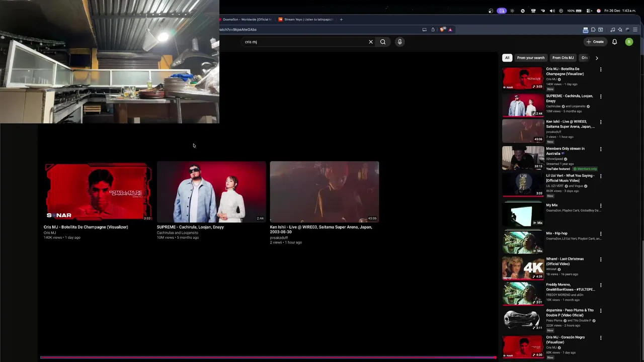Click the tab search icon in the browser toolbar
The height and width of the screenshot is (362, 644).
[x=601, y=30]
